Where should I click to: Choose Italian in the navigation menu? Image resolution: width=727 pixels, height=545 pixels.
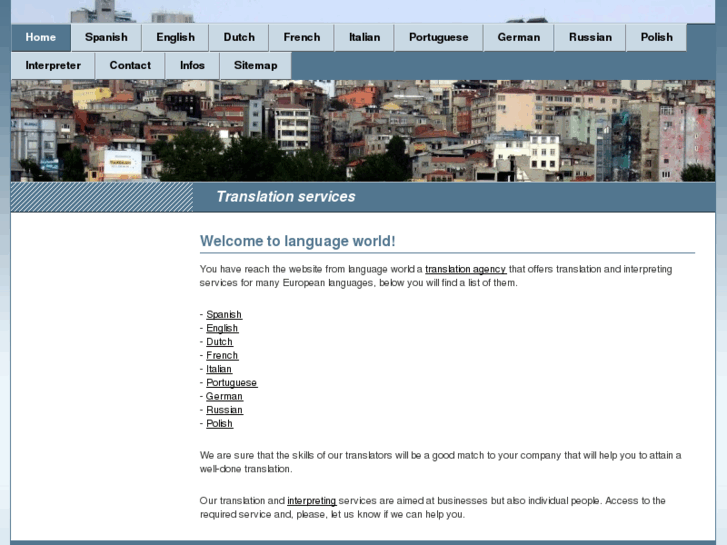pyautogui.click(x=364, y=38)
